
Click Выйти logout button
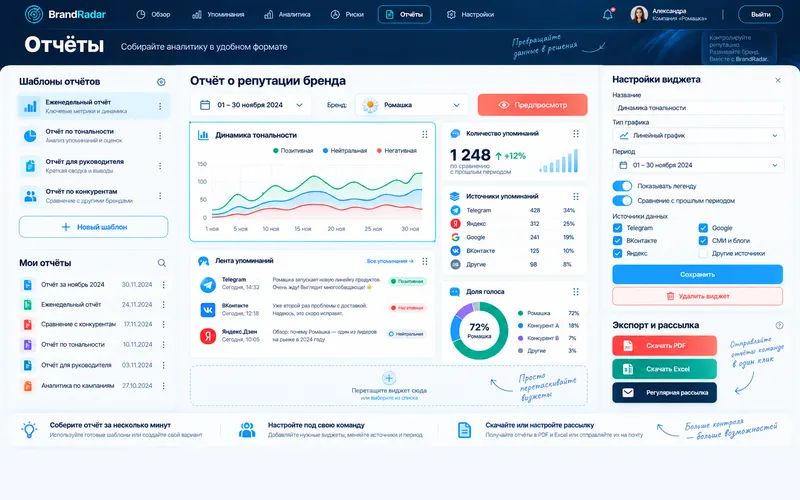pyautogui.click(x=760, y=14)
